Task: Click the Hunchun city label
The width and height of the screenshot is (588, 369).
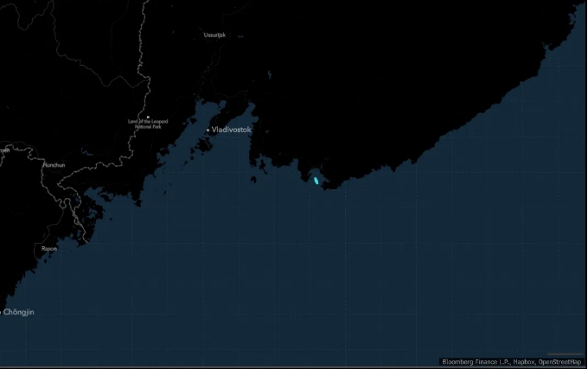Action: coord(54,164)
